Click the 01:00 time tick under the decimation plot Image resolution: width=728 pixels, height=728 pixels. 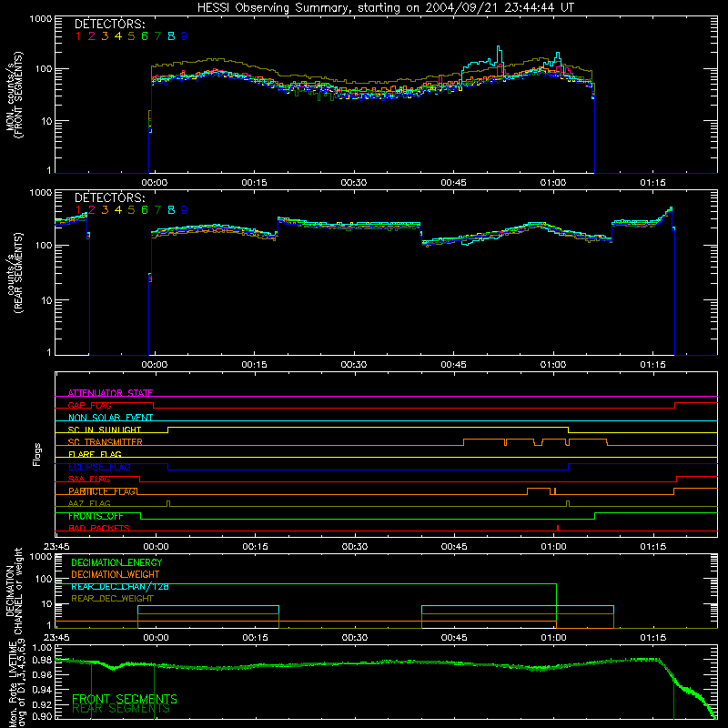tap(553, 638)
